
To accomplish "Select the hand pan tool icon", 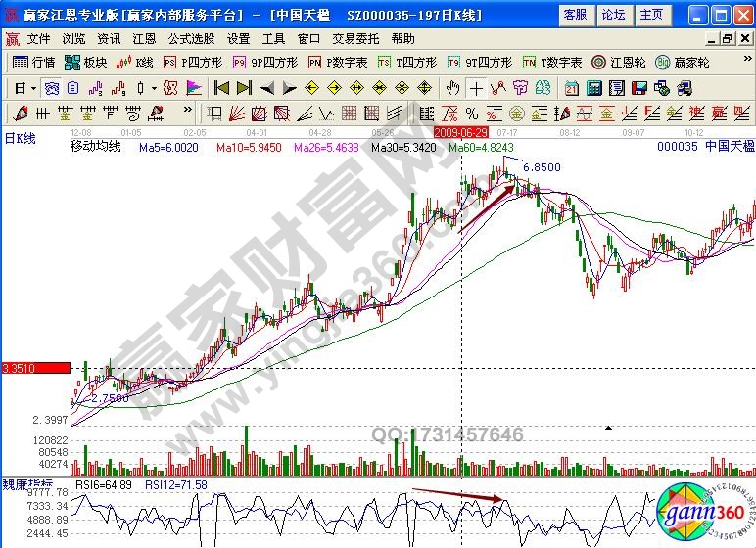I will [452, 87].
